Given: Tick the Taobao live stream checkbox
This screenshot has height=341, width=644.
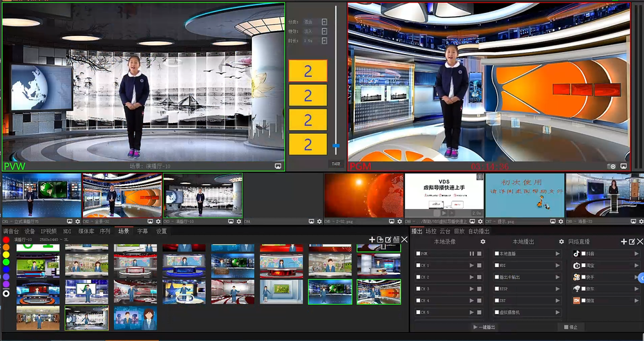Looking at the screenshot, I should [583, 265].
